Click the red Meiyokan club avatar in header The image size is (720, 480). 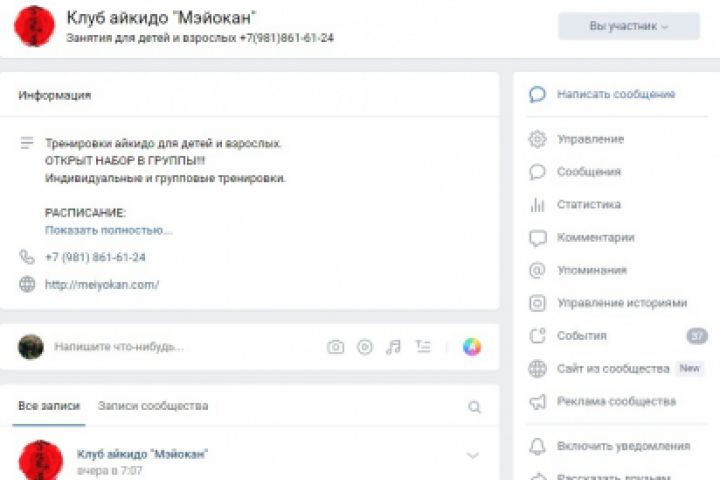[34, 26]
